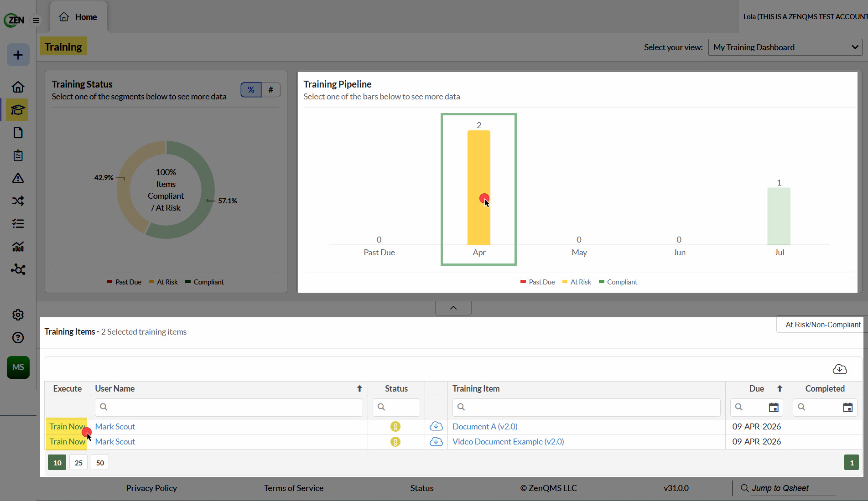Open the Change Control shuffle arrows icon
The image size is (868, 501).
[x=18, y=201]
